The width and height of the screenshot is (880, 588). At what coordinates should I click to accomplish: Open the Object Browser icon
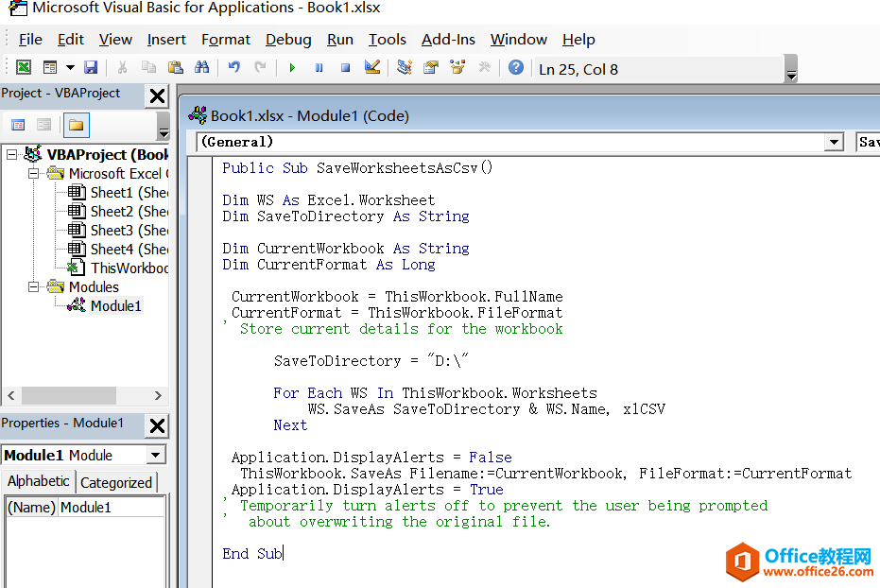tap(458, 66)
